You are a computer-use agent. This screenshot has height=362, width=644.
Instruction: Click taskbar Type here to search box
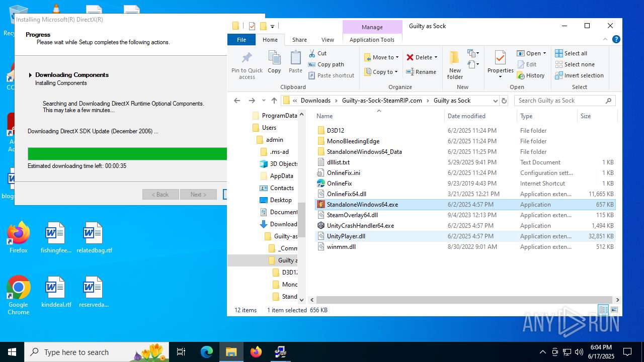[97, 352]
